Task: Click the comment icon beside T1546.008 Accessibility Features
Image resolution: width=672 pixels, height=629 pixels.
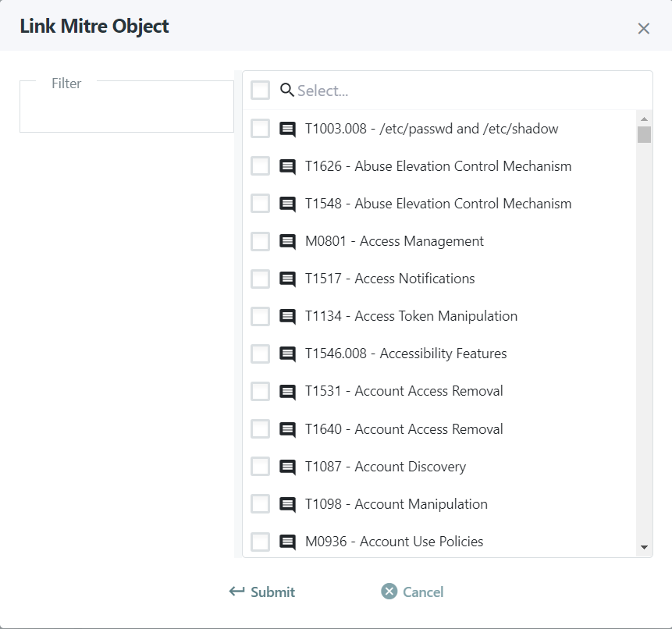Action: (x=287, y=354)
